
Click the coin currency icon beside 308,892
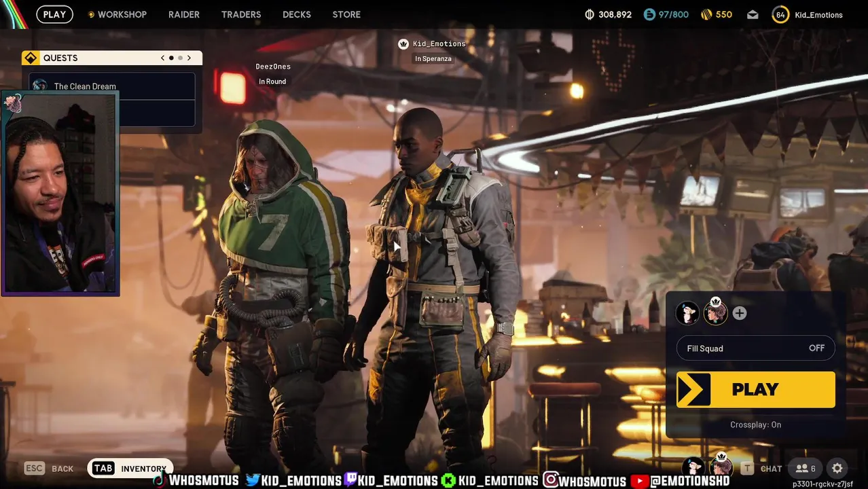click(x=590, y=14)
